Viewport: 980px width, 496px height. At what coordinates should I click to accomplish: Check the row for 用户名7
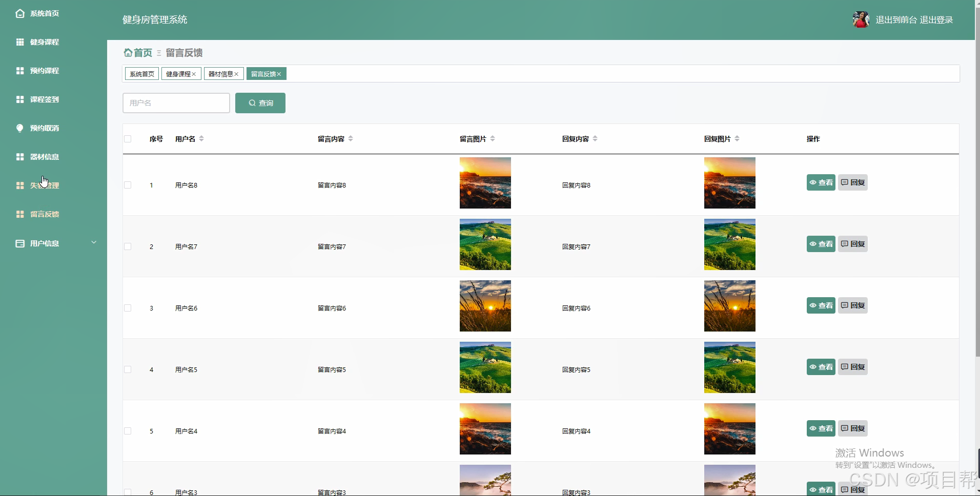(x=128, y=246)
